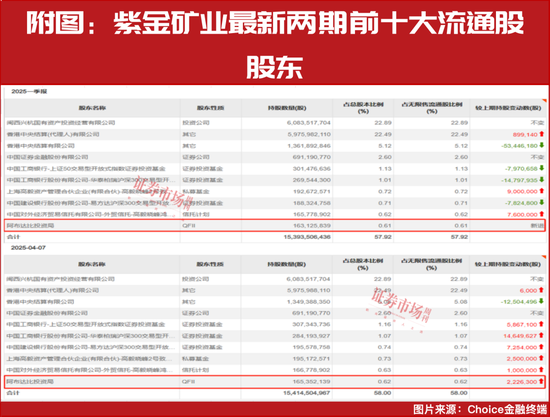Click the holding value 192,672,571
Viewport: 550px width, 417px height.
312,191
